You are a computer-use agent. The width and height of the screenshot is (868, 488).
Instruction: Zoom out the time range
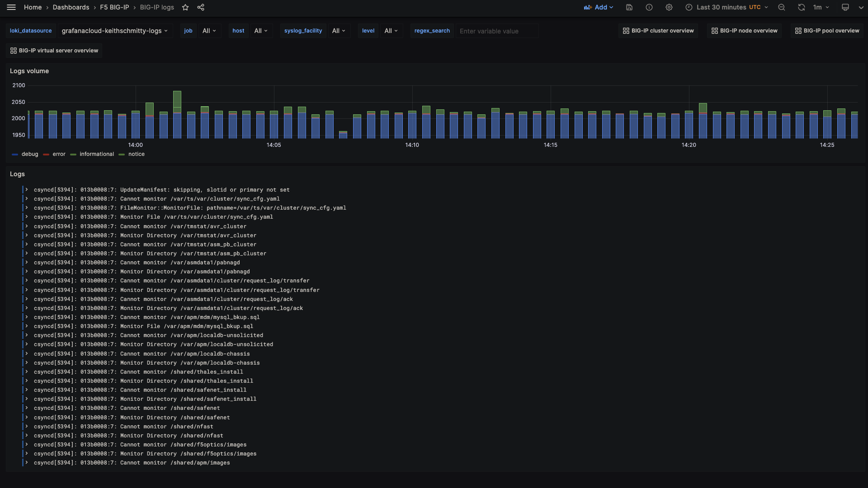pyautogui.click(x=781, y=7)
